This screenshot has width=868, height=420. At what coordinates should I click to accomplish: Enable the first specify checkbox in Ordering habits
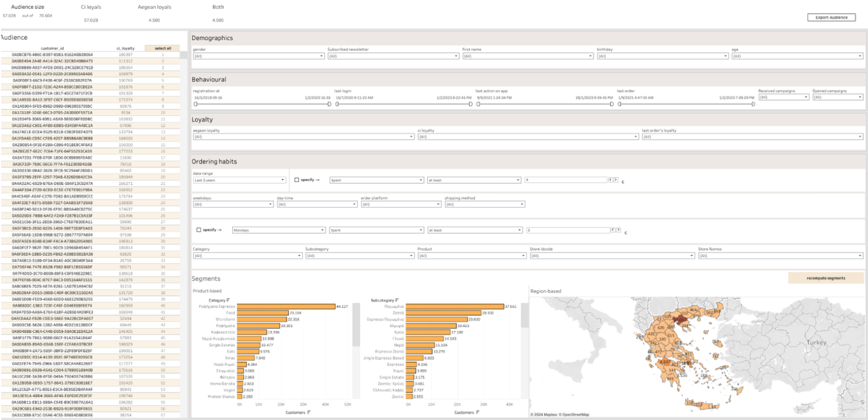(296, 180)
